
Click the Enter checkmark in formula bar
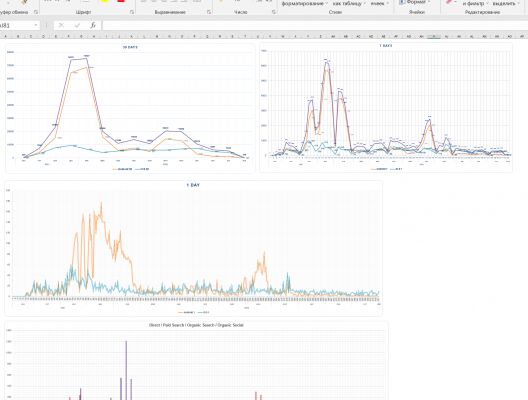tap(77, 25)
